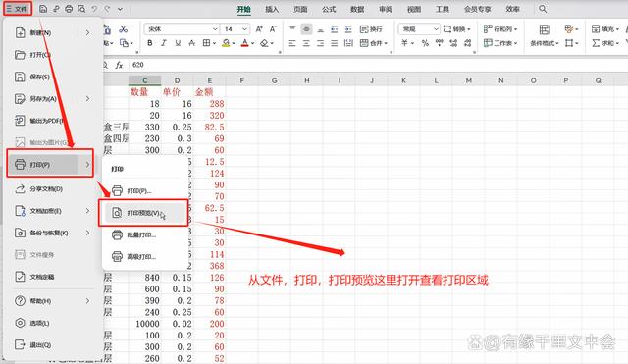
Task: Click the 文件 menu button
Action: pos(18,9)
